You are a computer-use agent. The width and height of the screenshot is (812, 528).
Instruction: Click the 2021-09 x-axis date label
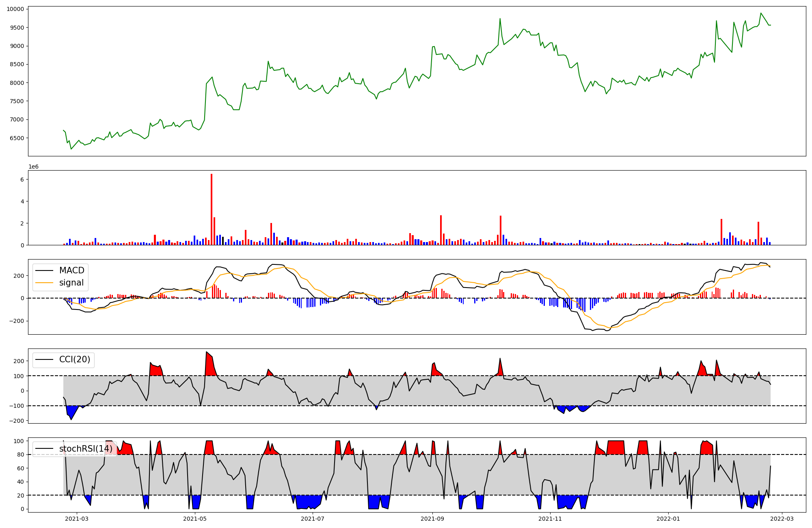432,519
